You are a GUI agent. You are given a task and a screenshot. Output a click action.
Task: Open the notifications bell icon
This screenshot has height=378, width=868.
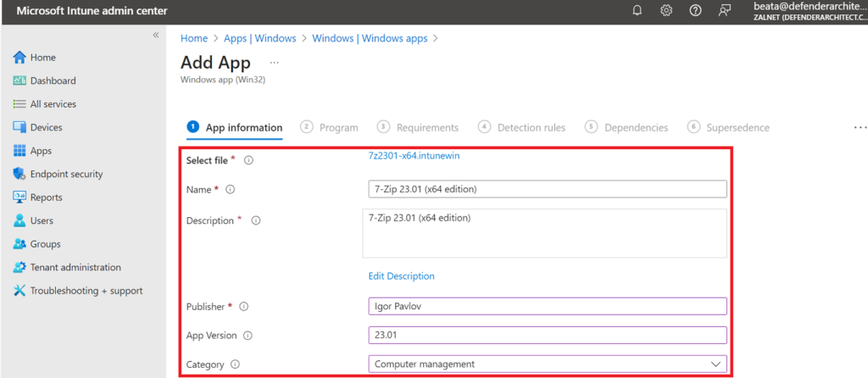click(637, 10)
